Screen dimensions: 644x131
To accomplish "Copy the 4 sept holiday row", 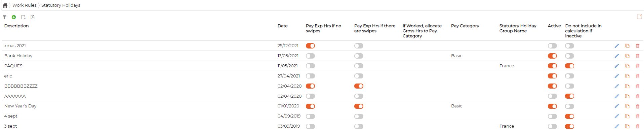I will [627, 116].
